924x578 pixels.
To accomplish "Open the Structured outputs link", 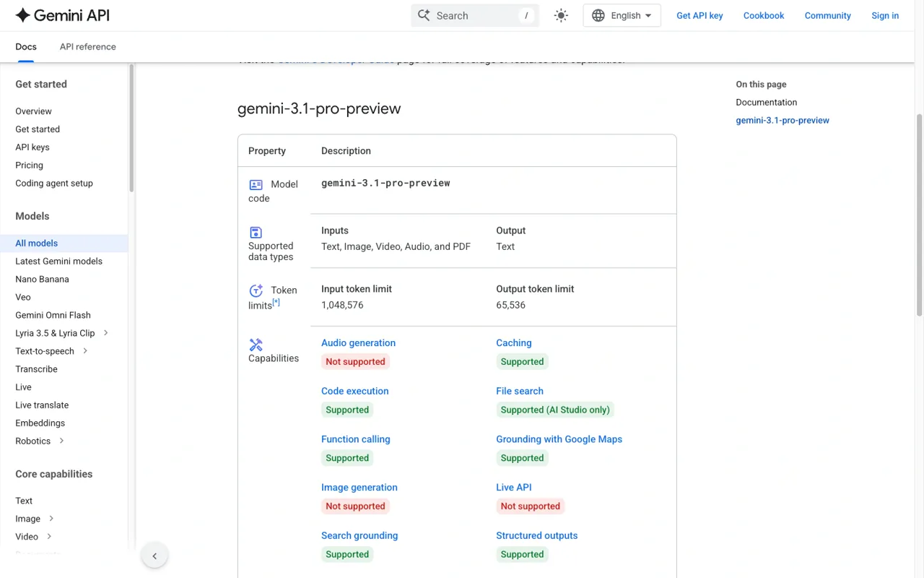I will 537,536.
